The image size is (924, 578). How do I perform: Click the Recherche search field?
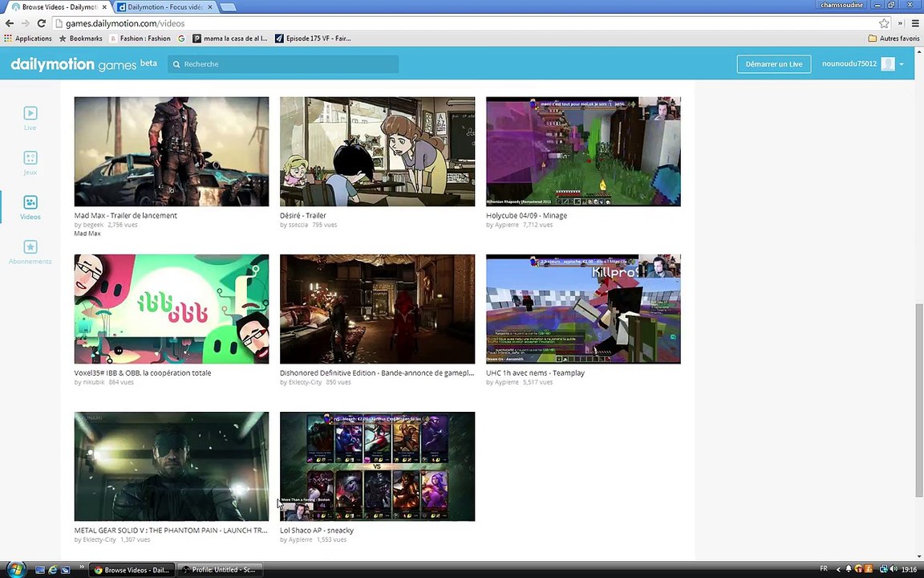tap(283, 64)
